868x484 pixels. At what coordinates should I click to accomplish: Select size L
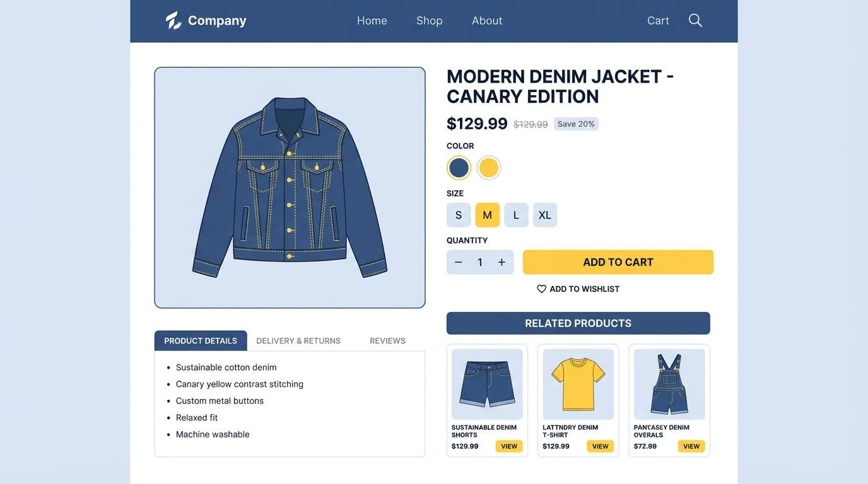pos(516,215)
